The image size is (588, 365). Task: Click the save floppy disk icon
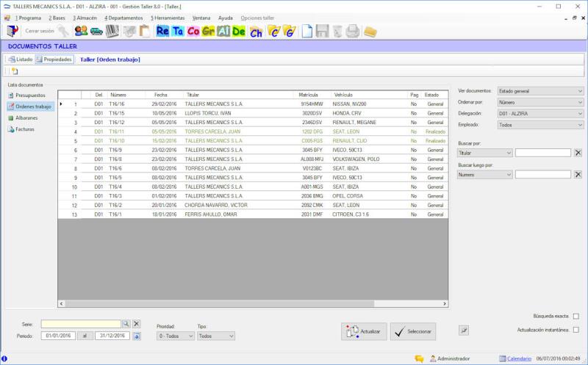click(322, 31)
